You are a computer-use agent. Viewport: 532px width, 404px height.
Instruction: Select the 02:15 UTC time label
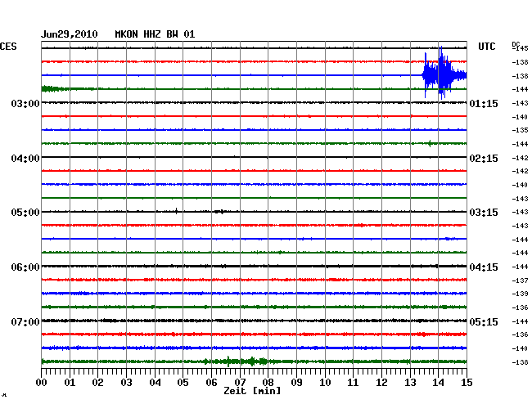[484, 159]
